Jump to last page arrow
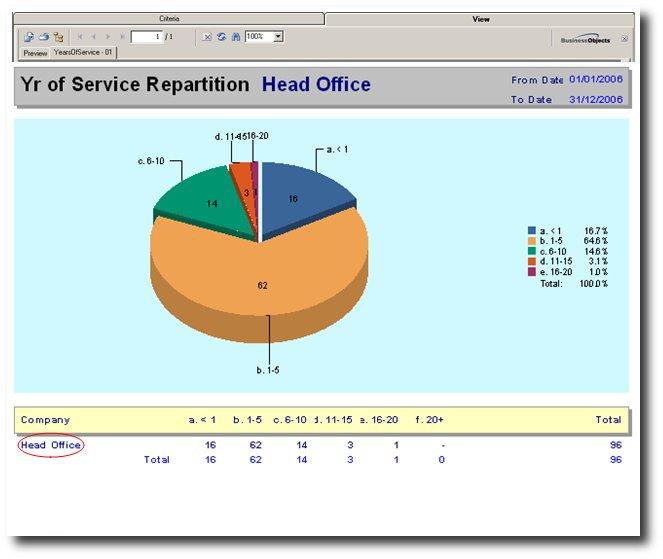Screen dimensions: 663x559 click(122, 36)
